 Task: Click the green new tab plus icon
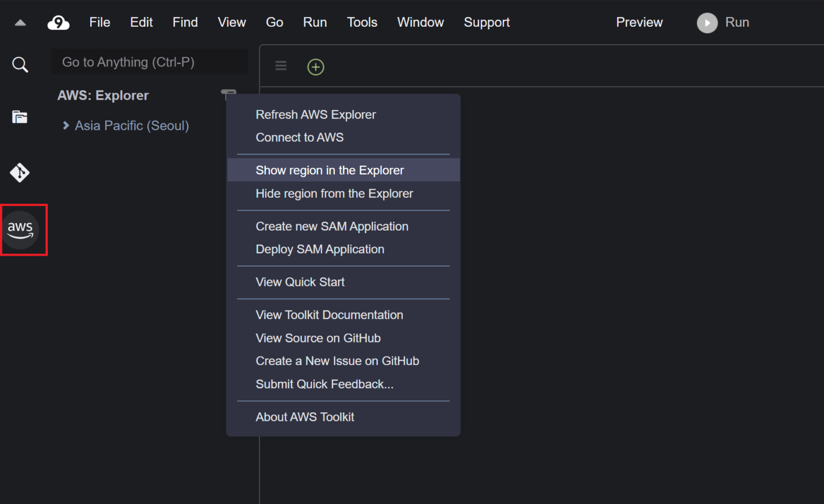(x=315, y=67)
